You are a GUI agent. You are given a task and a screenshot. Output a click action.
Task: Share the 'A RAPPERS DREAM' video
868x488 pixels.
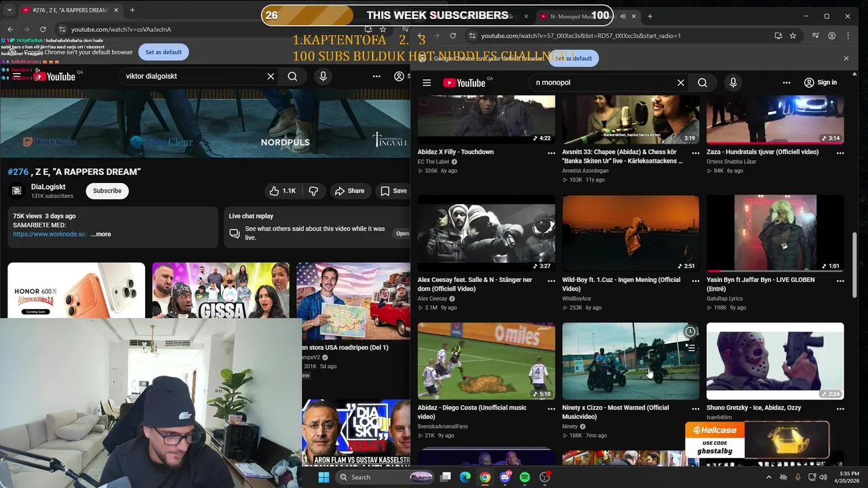tap(349, 191)
